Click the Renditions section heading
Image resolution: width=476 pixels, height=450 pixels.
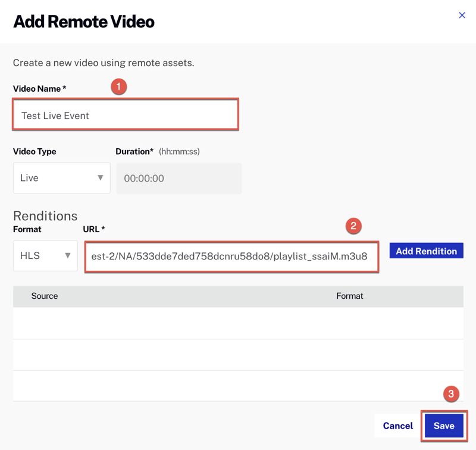tap(45, 215)
